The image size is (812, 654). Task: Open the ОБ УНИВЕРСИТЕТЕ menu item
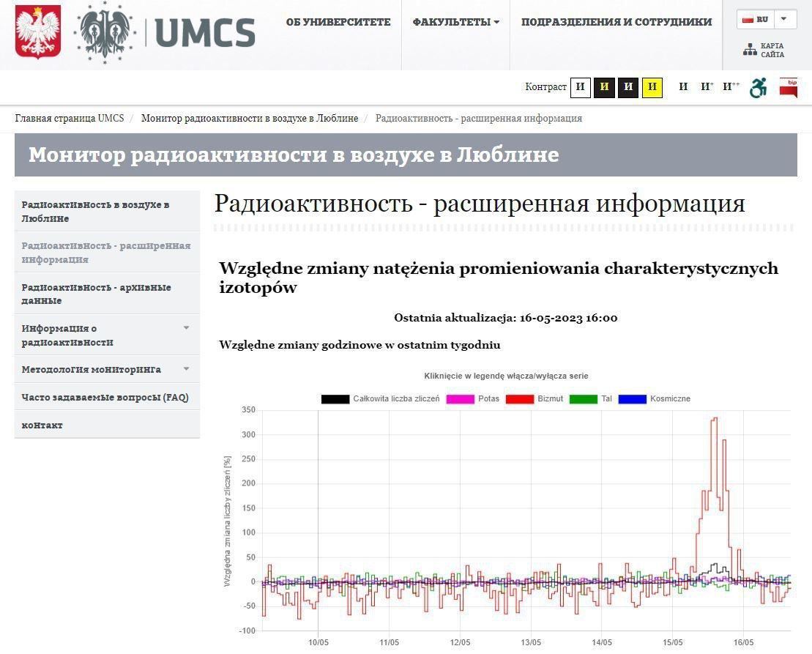tap(338, 22)
